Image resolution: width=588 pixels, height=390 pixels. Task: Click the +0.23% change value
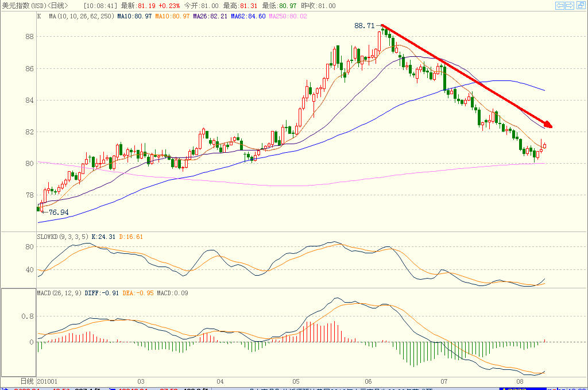(169, 6)
